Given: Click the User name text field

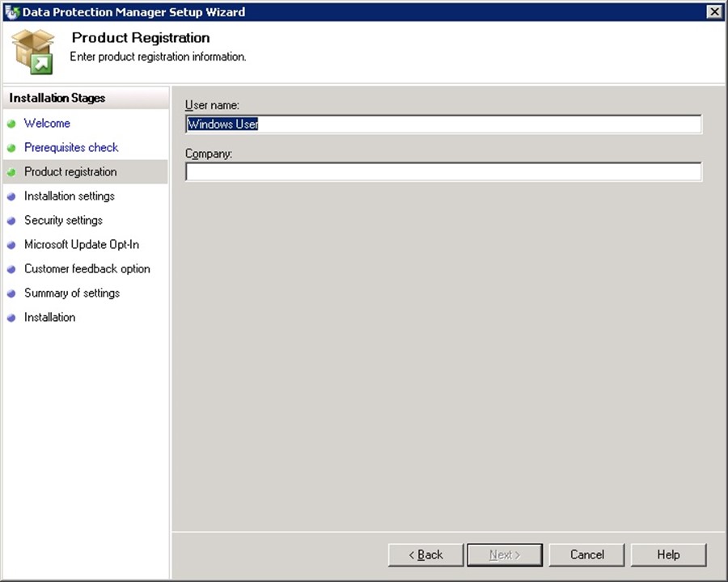Looking at the screenshot, I should (x=443, y=124).
